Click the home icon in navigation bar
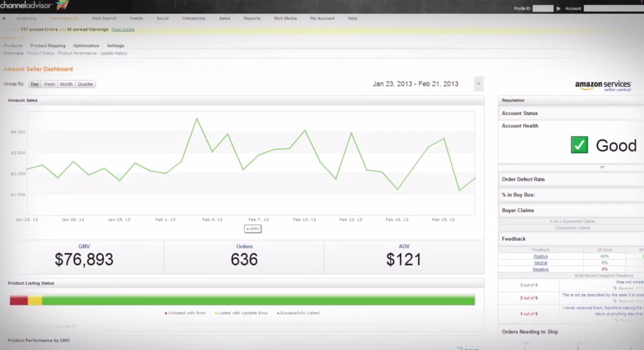 pyautogui.click(x=4, y=18)
